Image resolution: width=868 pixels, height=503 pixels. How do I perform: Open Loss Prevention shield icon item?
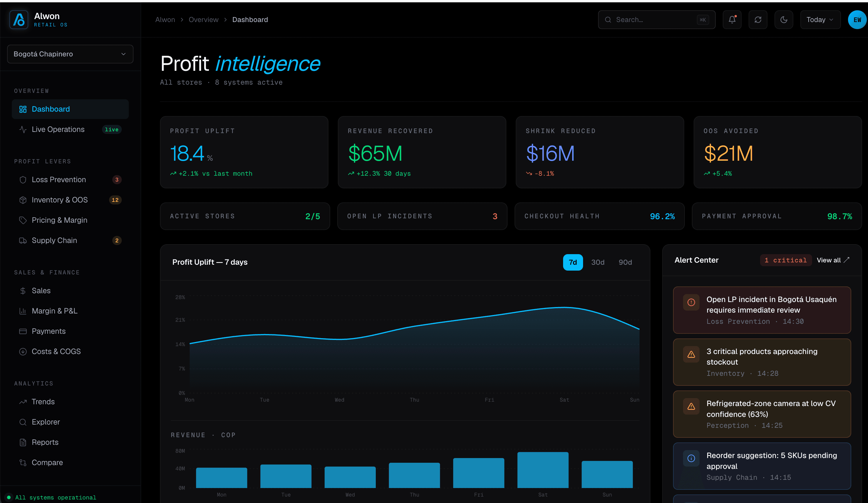tap(23, 180)
